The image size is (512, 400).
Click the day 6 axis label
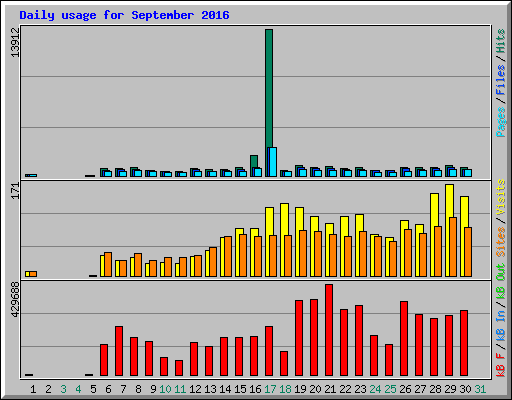point(108,389)
